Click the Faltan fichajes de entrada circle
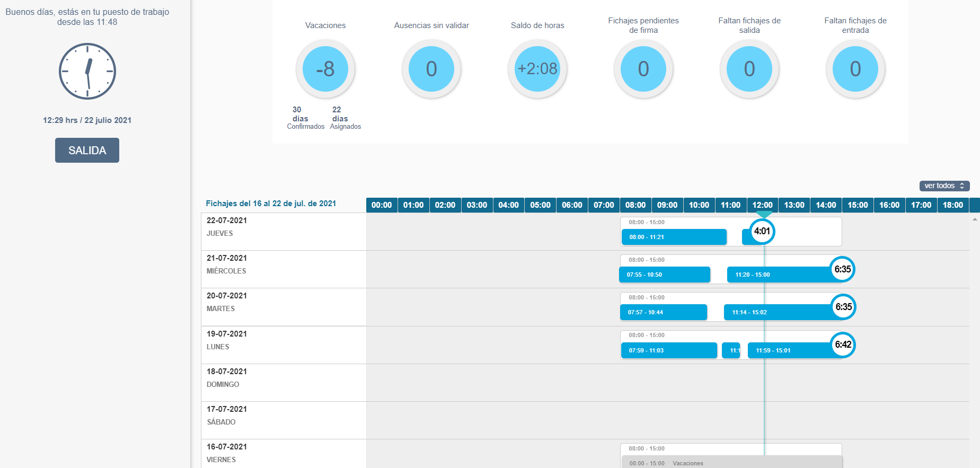The image size is (980, 468). (855, 69)
